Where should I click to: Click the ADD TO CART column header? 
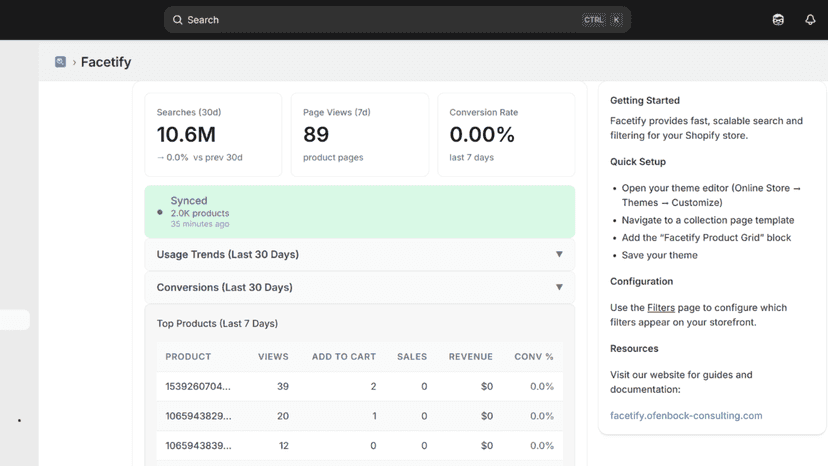click(x=344, y=357)
